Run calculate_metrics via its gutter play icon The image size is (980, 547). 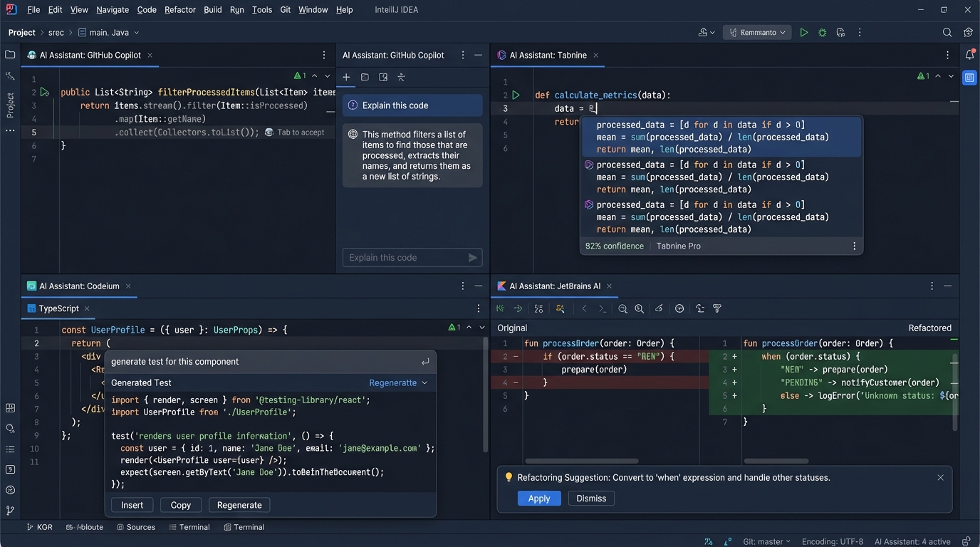click(x=516, y=94)
